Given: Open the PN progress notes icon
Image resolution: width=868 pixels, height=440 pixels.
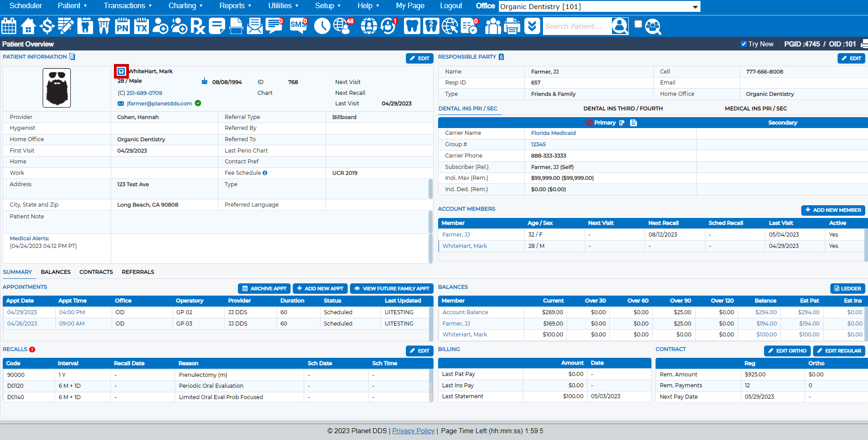Looking at the screenshot, I should pyautogui.click(x=122, y=26).
